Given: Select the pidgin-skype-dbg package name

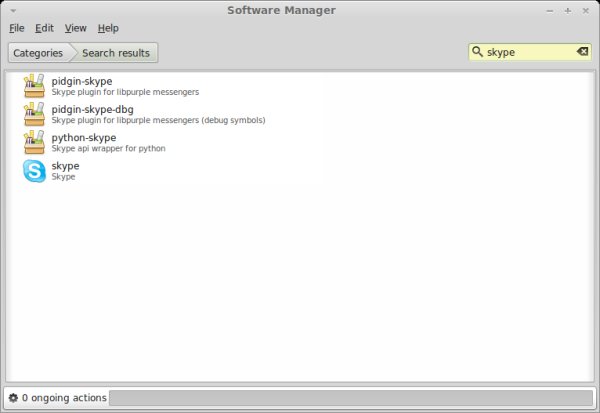Looking at the screenshot, I should tap(92, 109).
